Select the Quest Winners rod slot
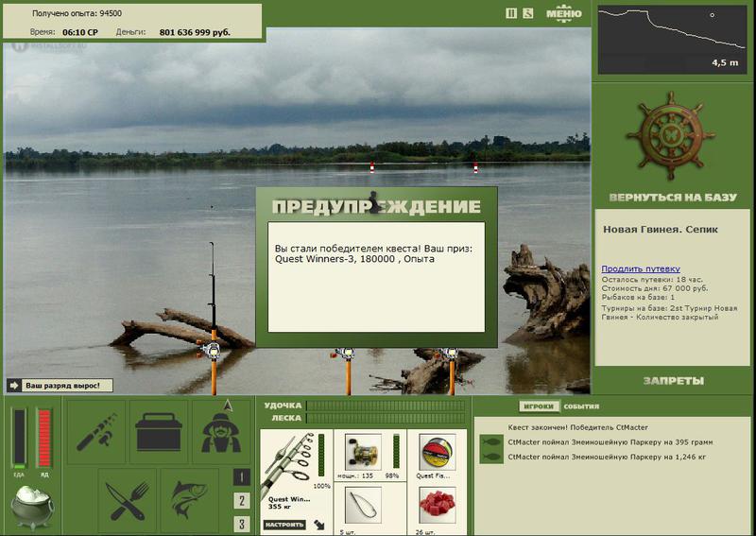 pyautogui.click(x=296, y=480)
